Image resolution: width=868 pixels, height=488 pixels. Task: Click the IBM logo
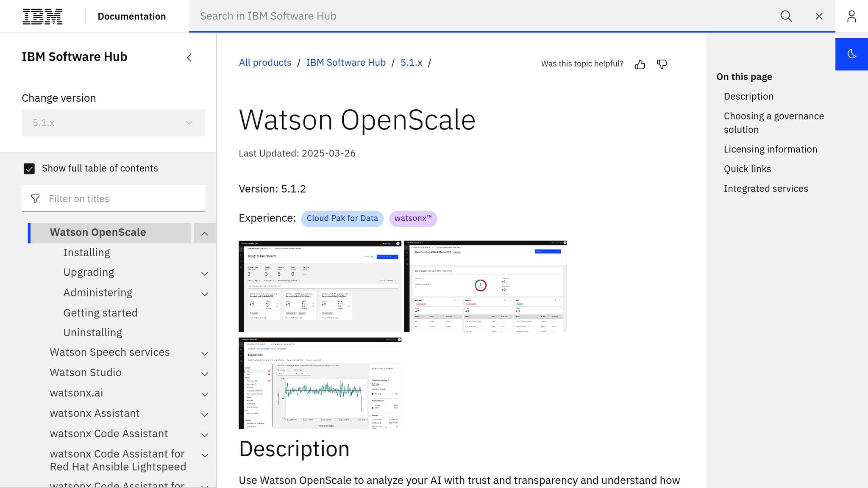click(42, 16)
